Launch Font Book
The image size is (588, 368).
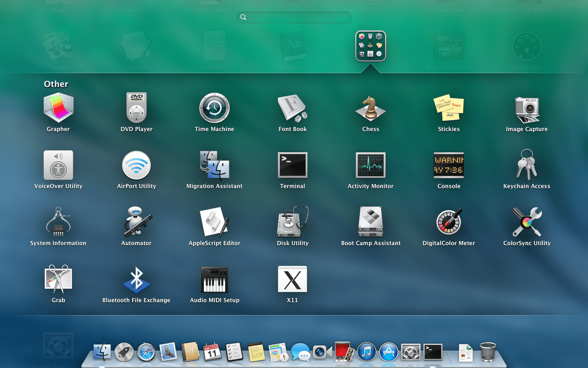[293, 108]
